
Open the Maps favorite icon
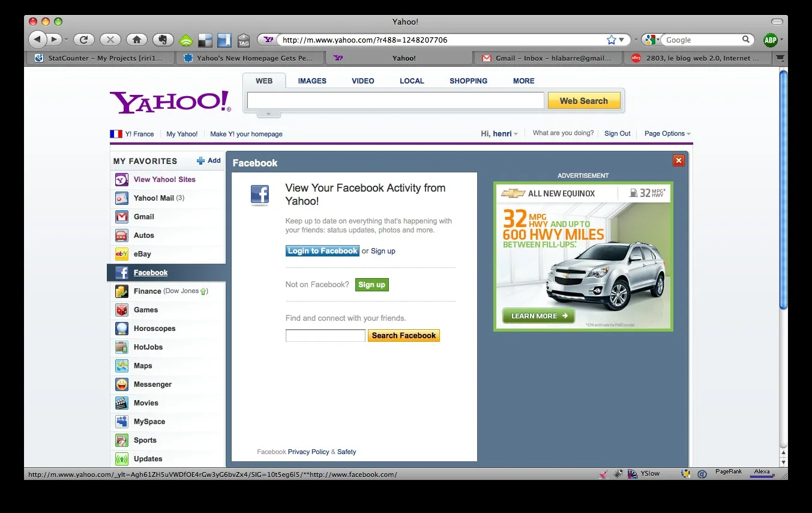point(122,366)
